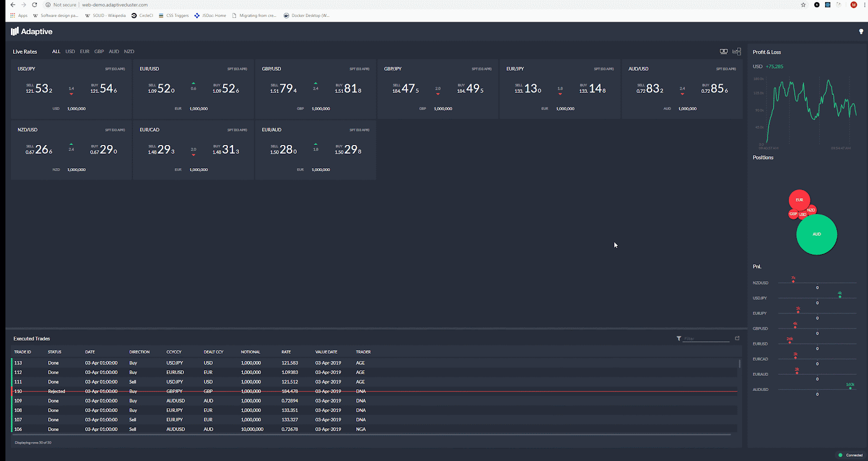Viewport: 868px width, 461px height.
Task: Click the EUR/USD notional amount field
Action: (x=199, y=109)
